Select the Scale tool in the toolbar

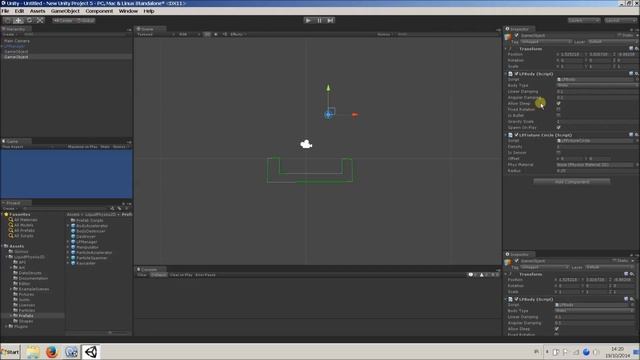point(40,20)
